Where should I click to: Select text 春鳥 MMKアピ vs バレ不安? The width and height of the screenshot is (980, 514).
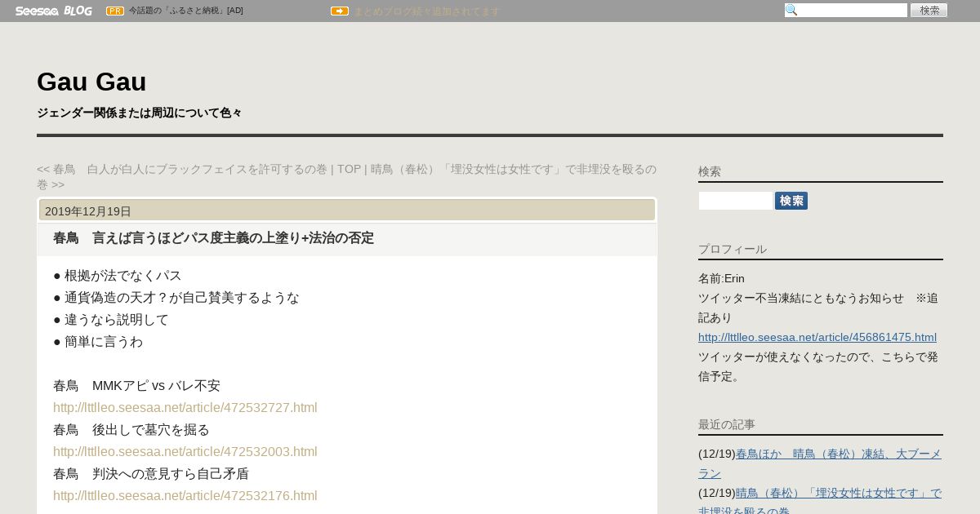[x=136, y=386]
